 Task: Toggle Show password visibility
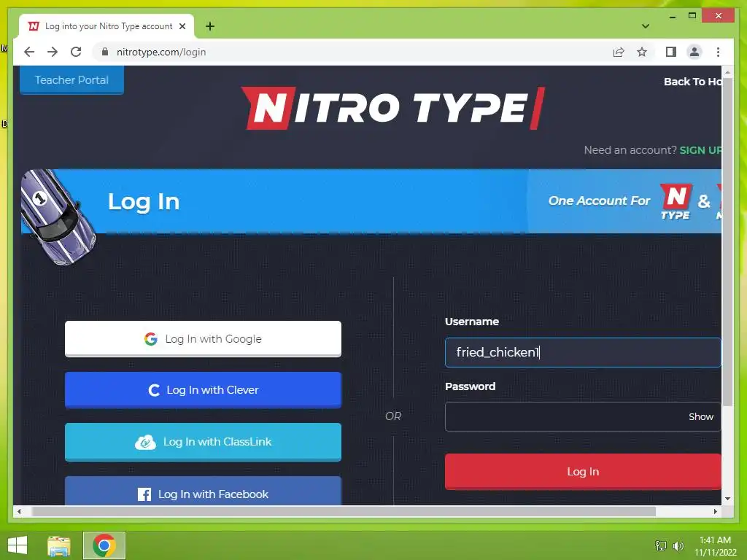coord(701,416)
